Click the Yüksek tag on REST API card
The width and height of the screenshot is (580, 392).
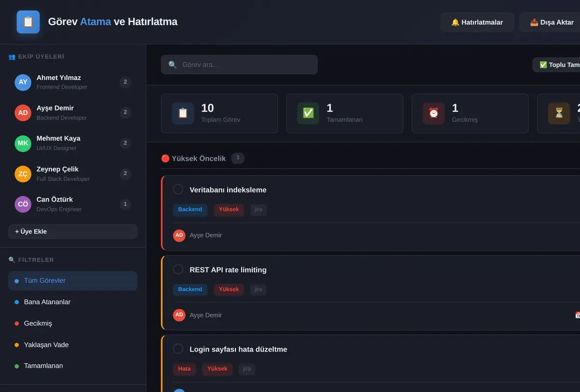(229, 290)
